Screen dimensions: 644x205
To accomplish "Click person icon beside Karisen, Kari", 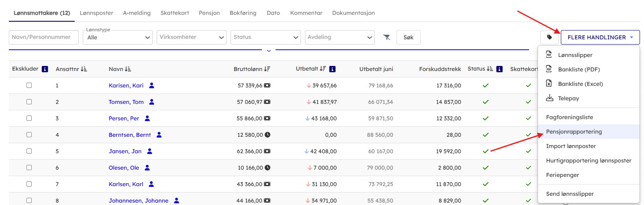I will 151,85.
